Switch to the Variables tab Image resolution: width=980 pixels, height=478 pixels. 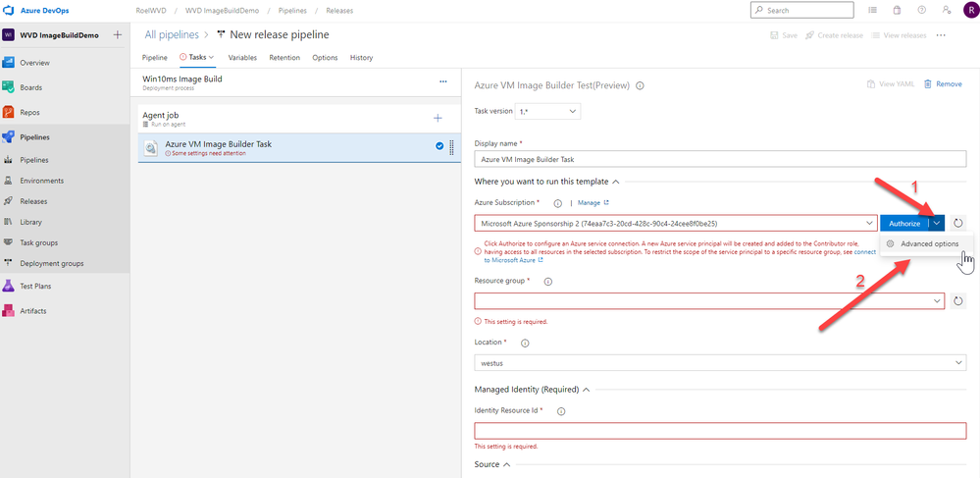[242, 58]
